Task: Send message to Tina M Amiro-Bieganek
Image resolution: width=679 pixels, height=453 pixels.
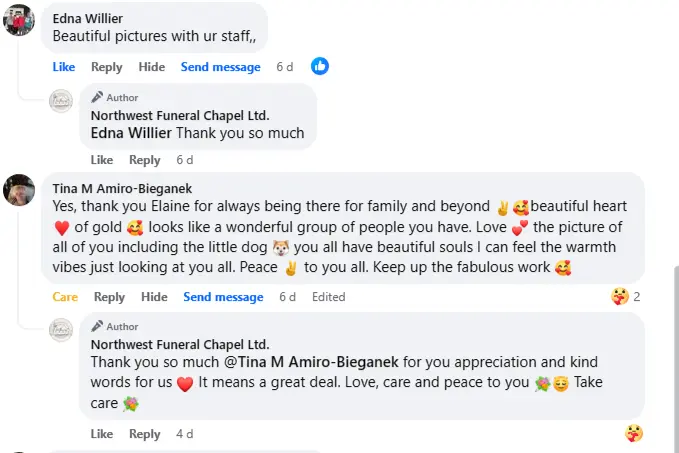Action: pyautogui.click(x=223, y=297)
